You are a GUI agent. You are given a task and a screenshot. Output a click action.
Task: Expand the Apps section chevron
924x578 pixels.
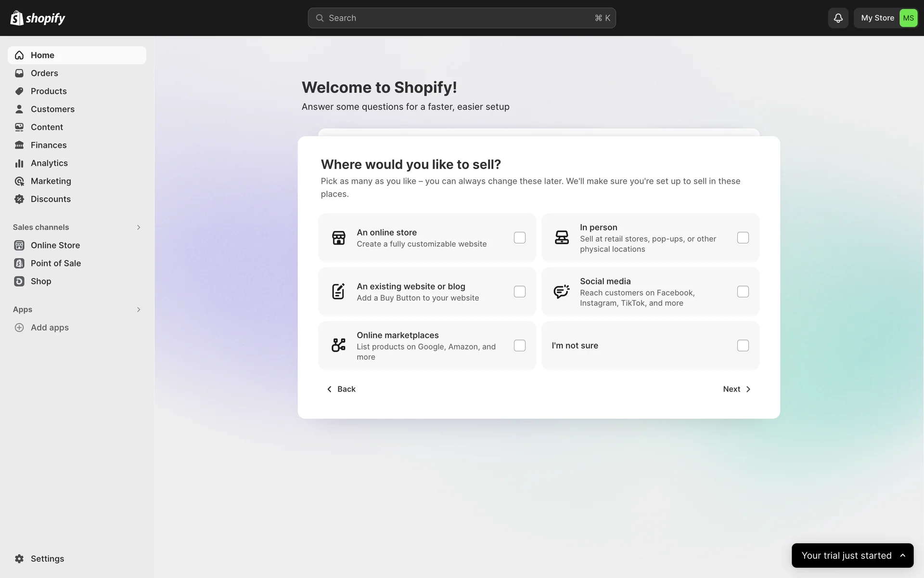(x=139, y=310)
